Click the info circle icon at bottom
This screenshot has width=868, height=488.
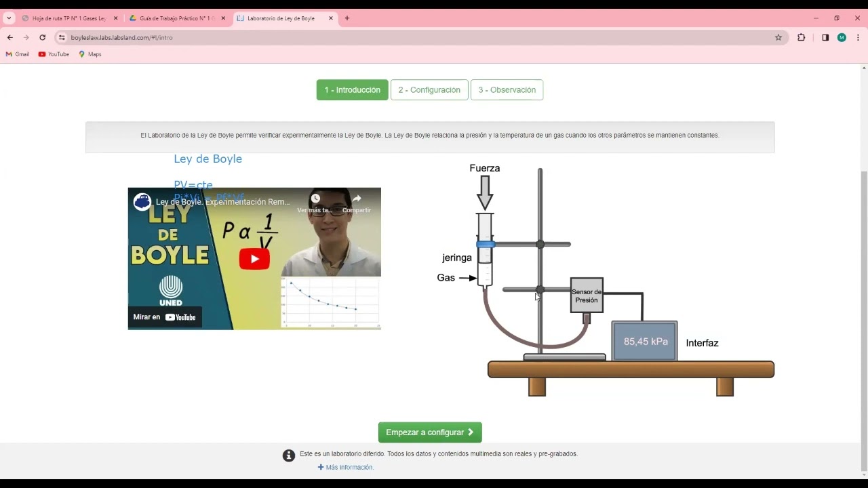click(289, 455)
